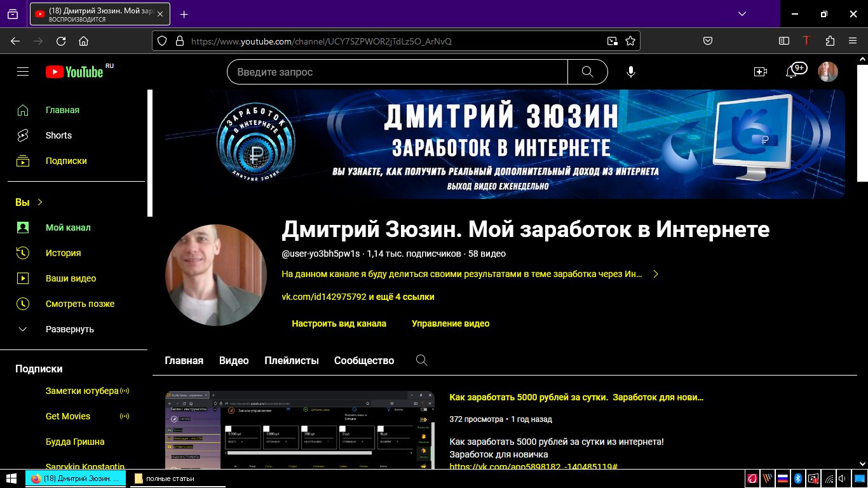Image resolution: width=868 pixels, height=488 pixels.
Task: Switch to the Сообщество channel tab
Action: pos(364,360)
